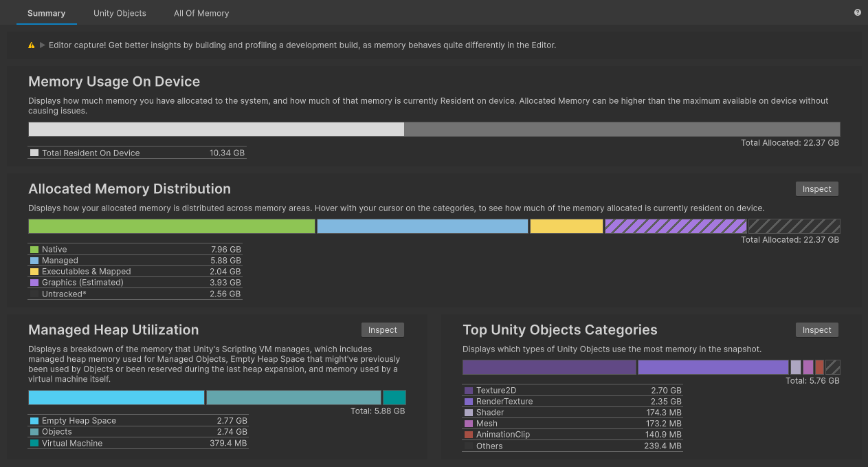The width and height of the screenshot is (868, 467).
Task: Select the Texture2D row in categories
Action: (x=572, y=391)
